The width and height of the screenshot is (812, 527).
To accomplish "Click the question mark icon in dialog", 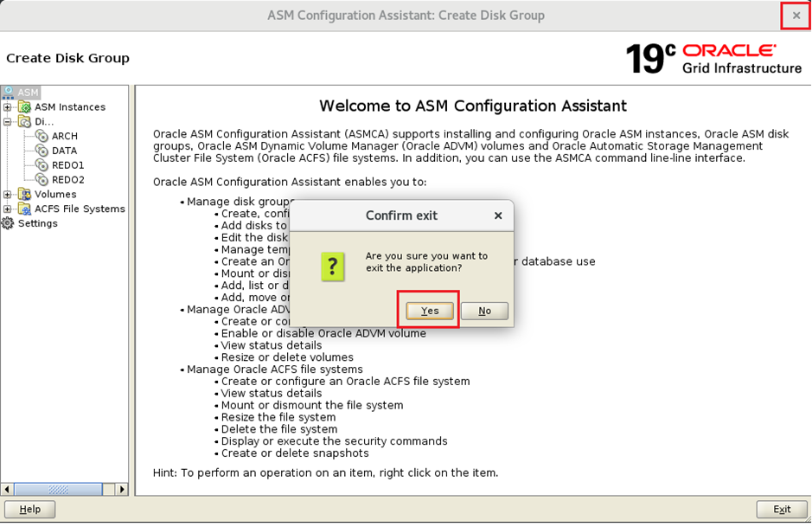I will (332, 267).
